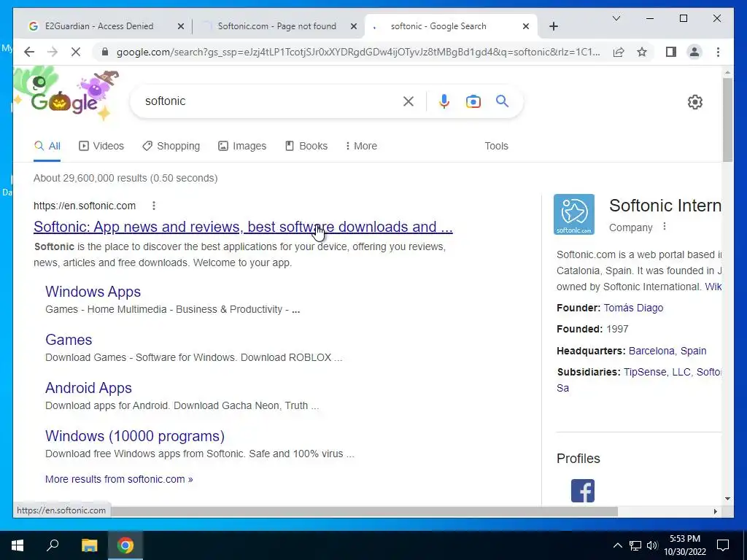Start voice search with the microphone icon
This screenshot has width=747, height=560.
point(444,101)
